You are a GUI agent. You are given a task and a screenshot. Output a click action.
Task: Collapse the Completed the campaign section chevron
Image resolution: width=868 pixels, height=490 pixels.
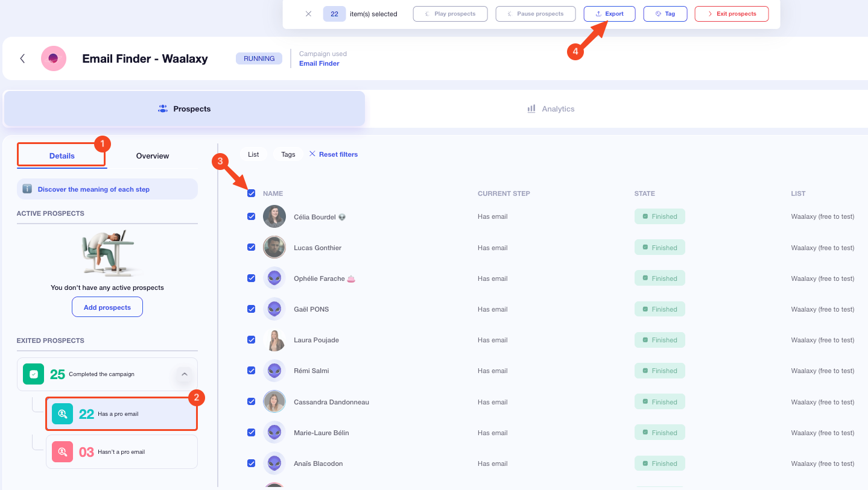[185, 374]
